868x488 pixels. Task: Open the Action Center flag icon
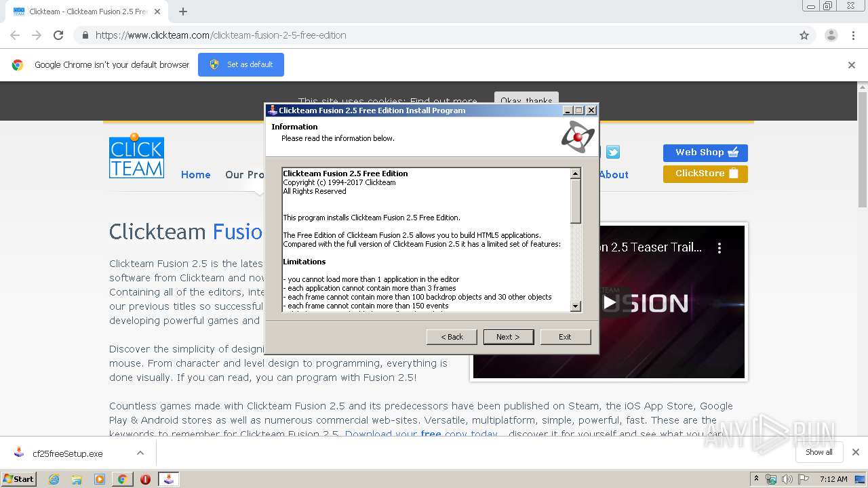(x=804, y=479)
